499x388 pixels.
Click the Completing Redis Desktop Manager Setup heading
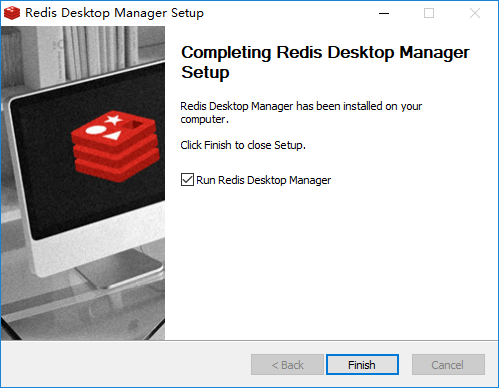tap(325, 62)
